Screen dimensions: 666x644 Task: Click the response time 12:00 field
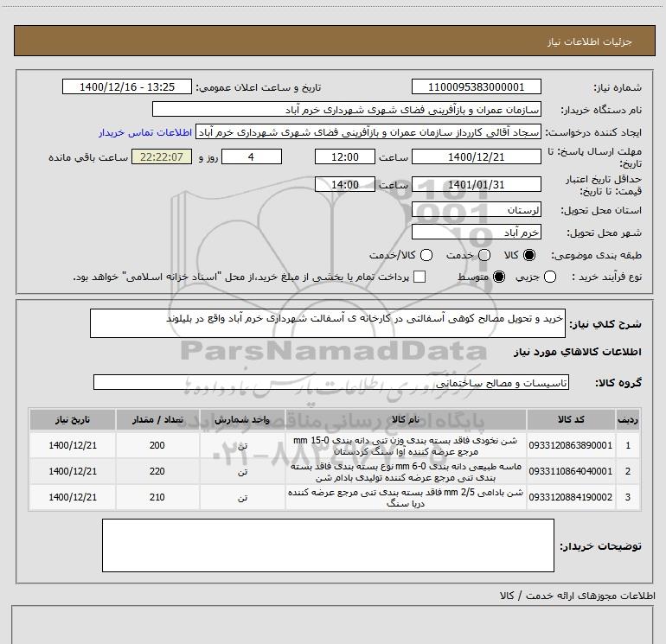pos(345,157)
